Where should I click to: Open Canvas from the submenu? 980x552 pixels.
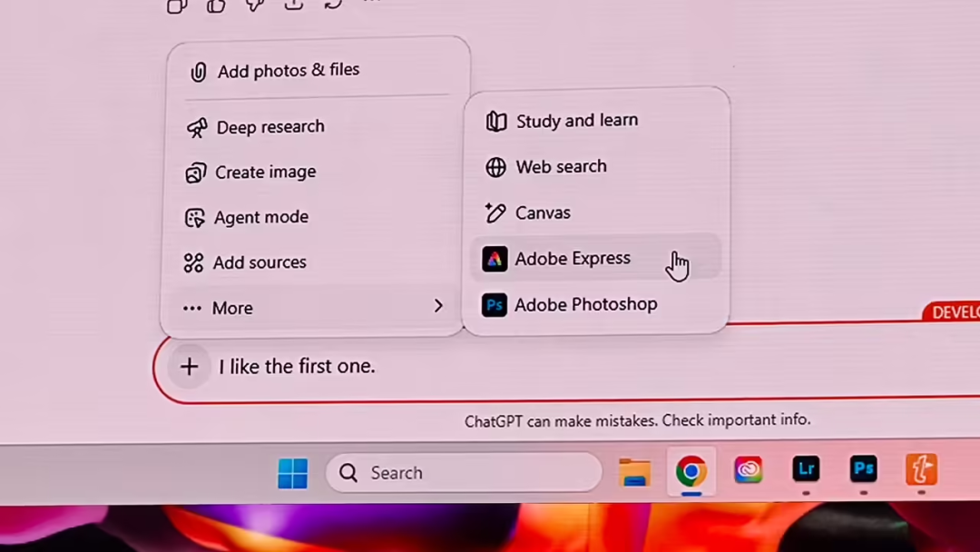[x=595, y=213]
